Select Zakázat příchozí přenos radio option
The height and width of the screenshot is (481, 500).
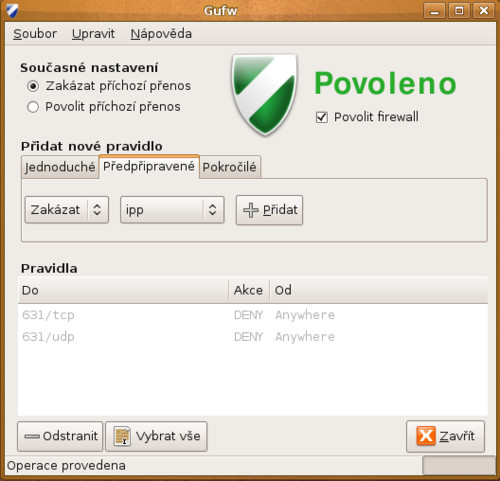pos(33,86)
